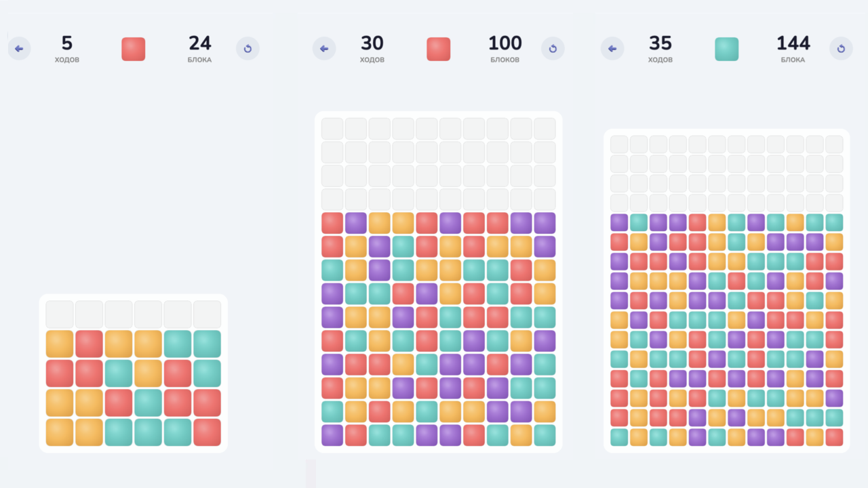868x488 pixels.
Task: Tap bottom-left purple block on 100-block board
Action: pyautogui.click(x=332, y=435)
